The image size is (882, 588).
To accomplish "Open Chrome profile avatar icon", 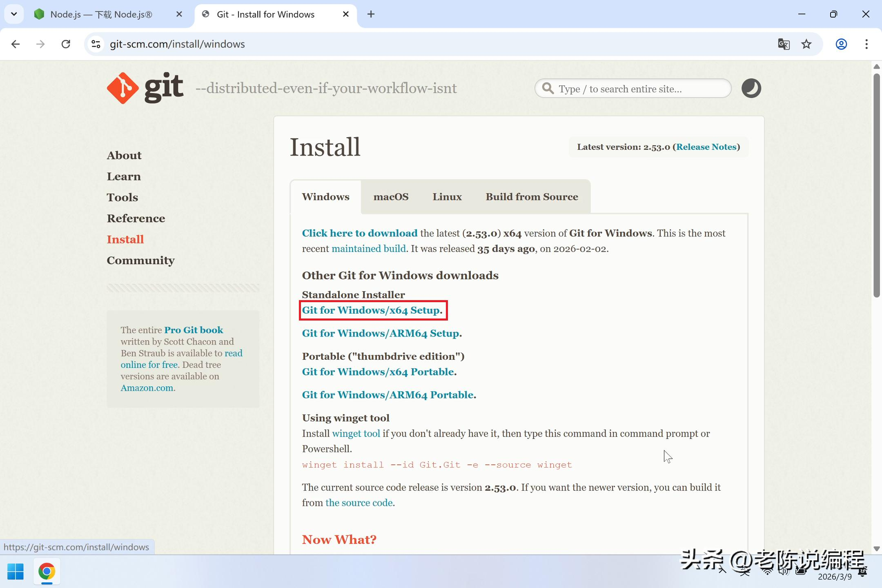I will (x=841, y=44).
